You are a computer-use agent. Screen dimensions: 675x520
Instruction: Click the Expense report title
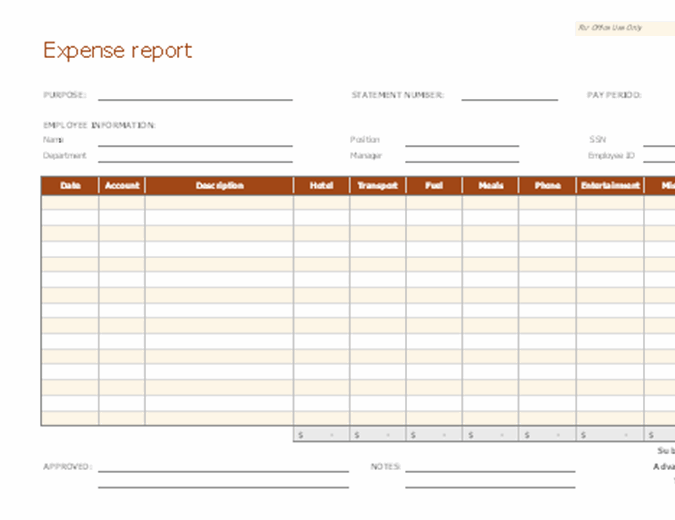[x=117, y=51]
